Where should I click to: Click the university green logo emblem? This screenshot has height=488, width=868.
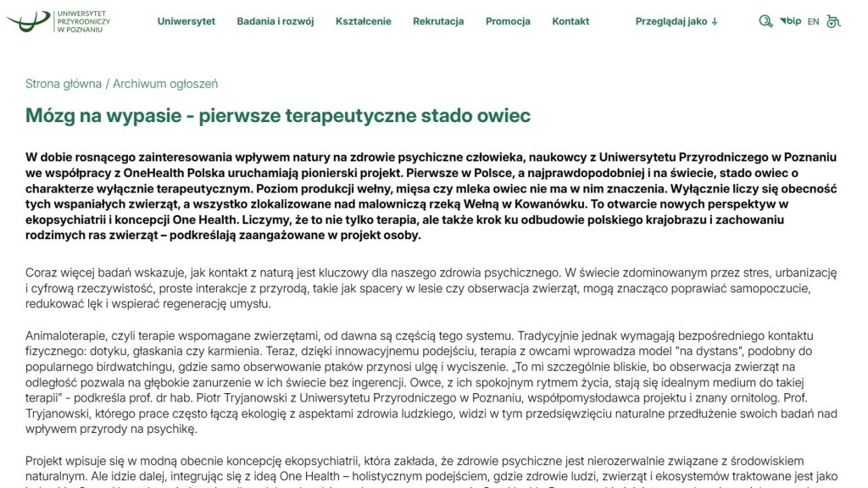27,21
